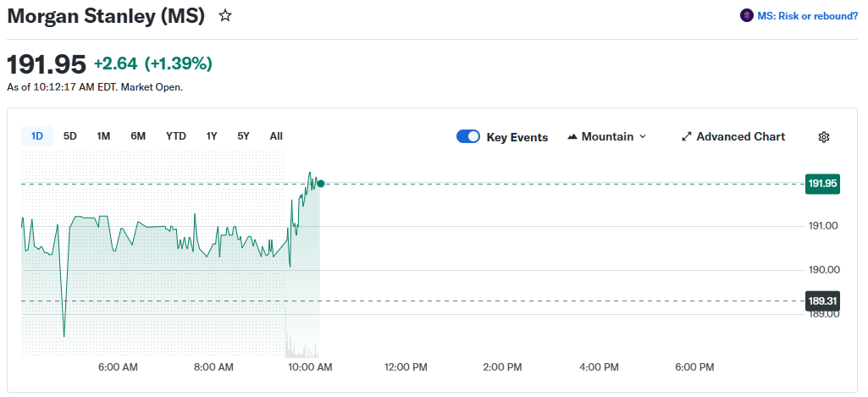Click the star icon to follow Morgan Stanley

tap(225, 16)
